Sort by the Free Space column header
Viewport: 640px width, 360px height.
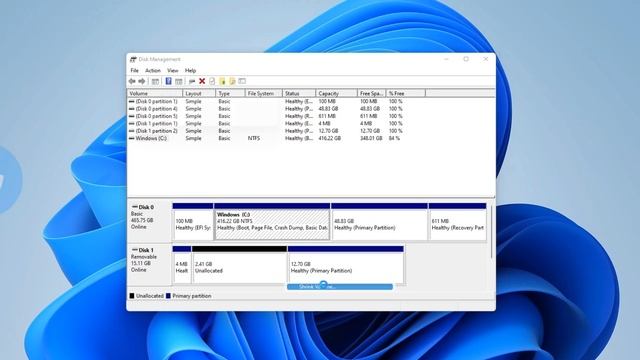click(x=371, y=93)
